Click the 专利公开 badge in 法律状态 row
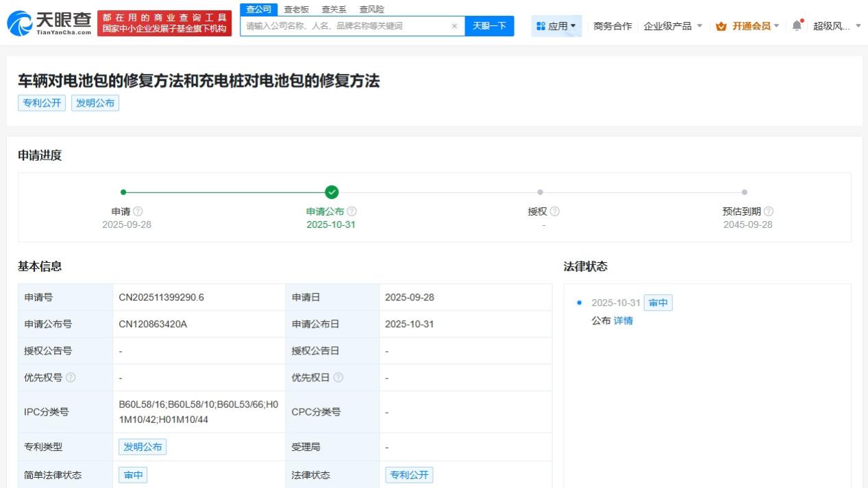This screenshot has width=868, height=488. point(410,474)
